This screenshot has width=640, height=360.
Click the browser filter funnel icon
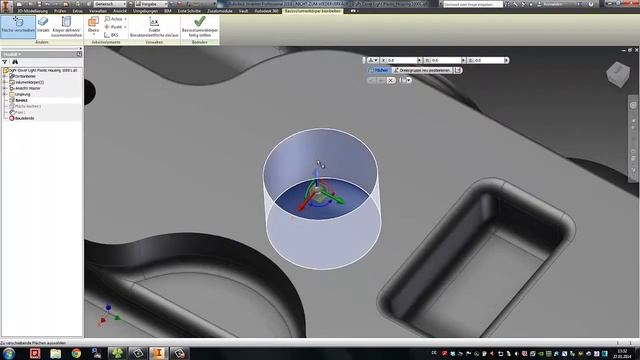point(5,62)
